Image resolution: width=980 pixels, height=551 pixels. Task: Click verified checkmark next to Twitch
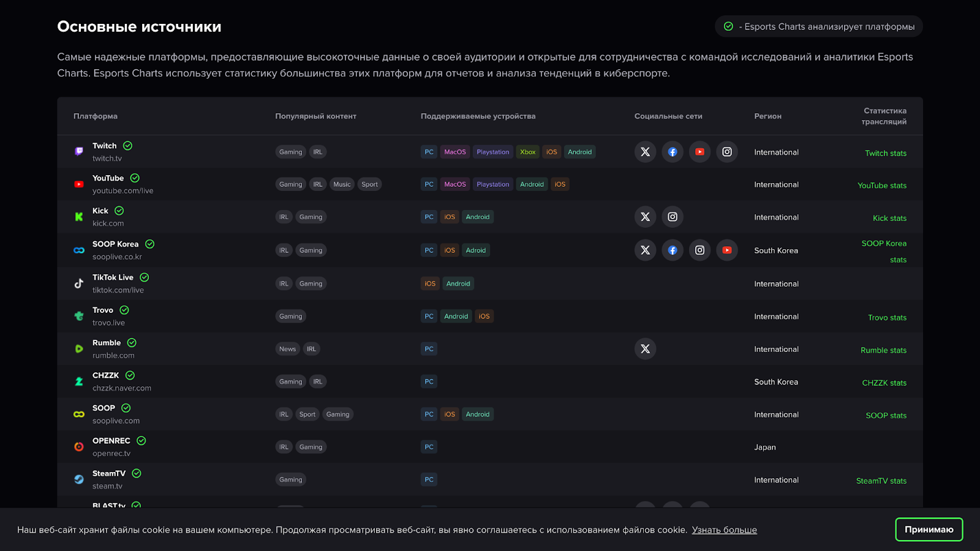tap(127, 146)
